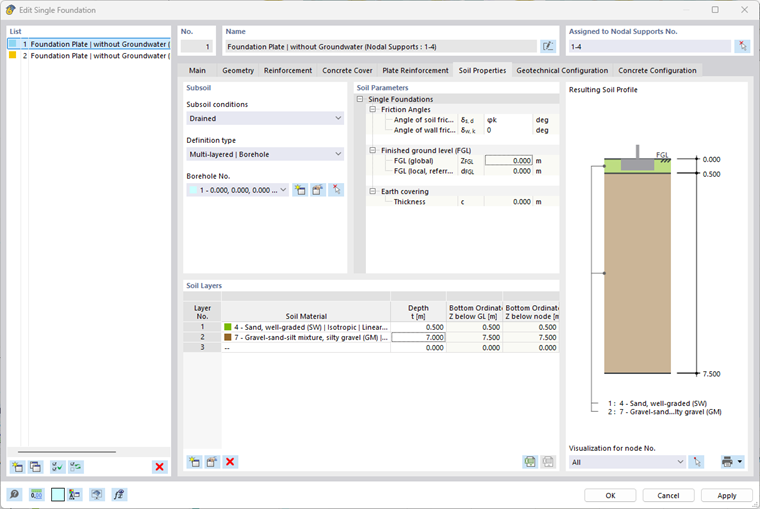Click the red delete layer icon
The width and height of the screenshot is (760, 509).
click(230, 462)
